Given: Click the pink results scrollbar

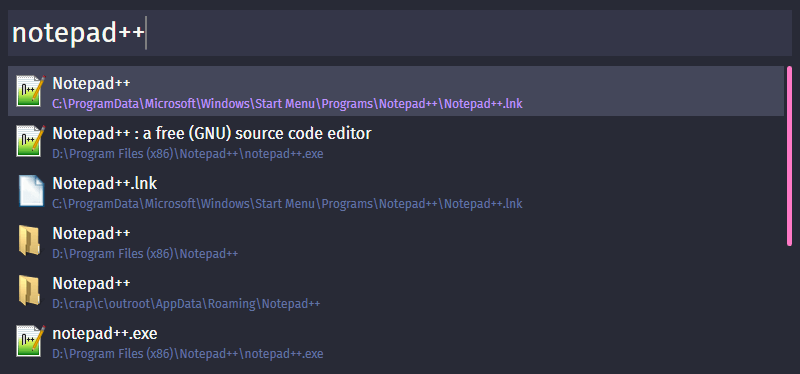Looking at the screenshot, I should (x=789, y=156).
